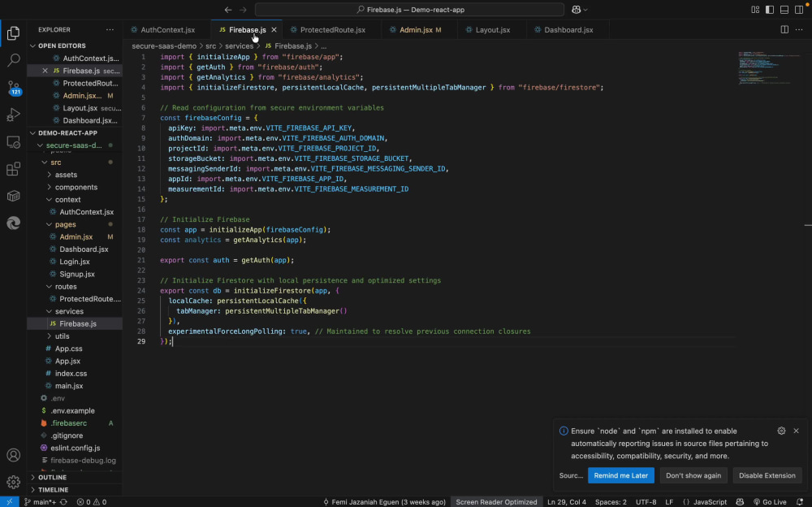Open the Extensions view

point(14,169)
